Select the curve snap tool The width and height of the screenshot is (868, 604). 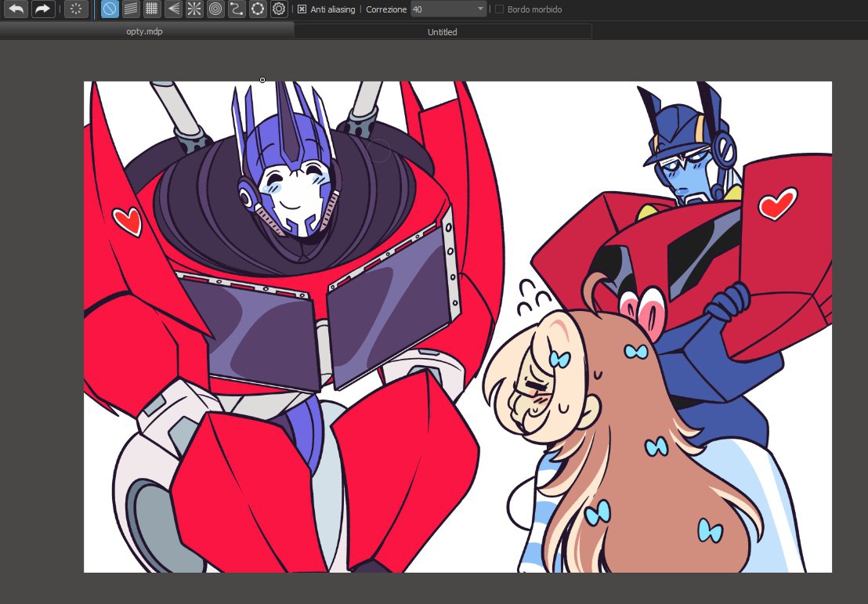pyautogui.click(x=237, y=9)
